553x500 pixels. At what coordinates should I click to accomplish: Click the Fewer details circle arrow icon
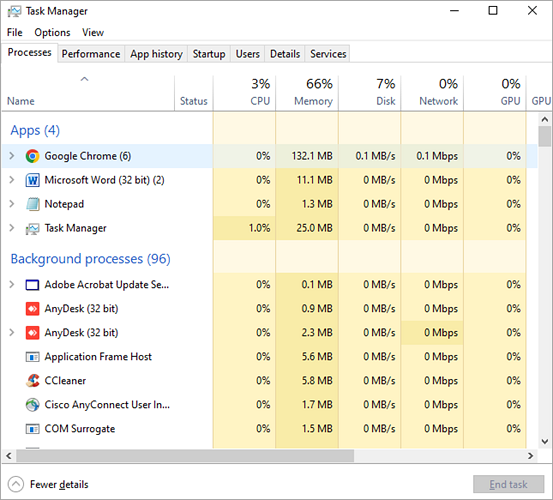pyautogui.click(x=16, y=484)
